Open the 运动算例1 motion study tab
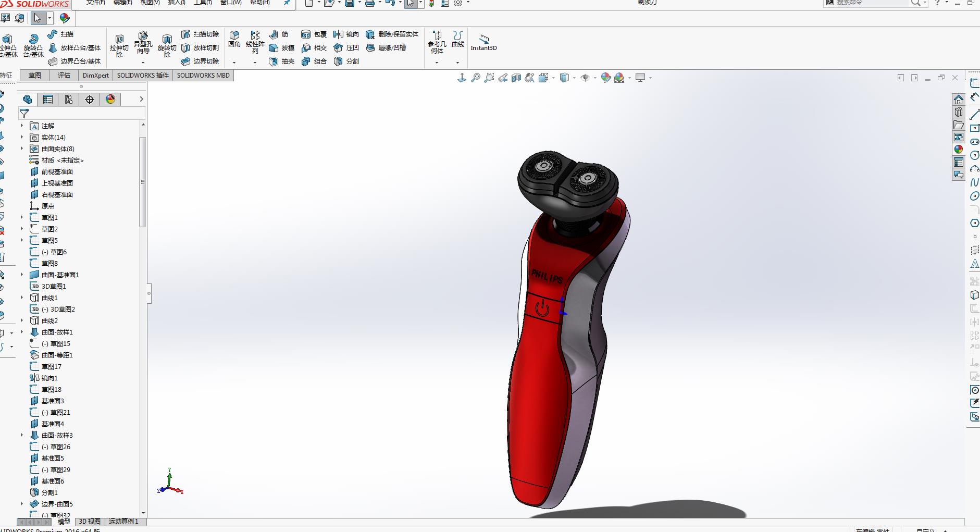Viewport: 980px width, 532px height. click(x=123, y=522)
